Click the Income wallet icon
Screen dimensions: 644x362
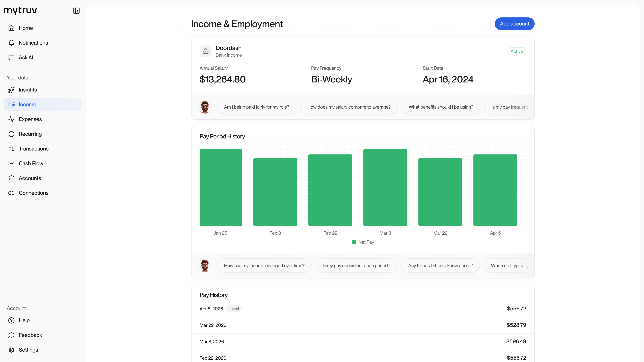[11, 104]
